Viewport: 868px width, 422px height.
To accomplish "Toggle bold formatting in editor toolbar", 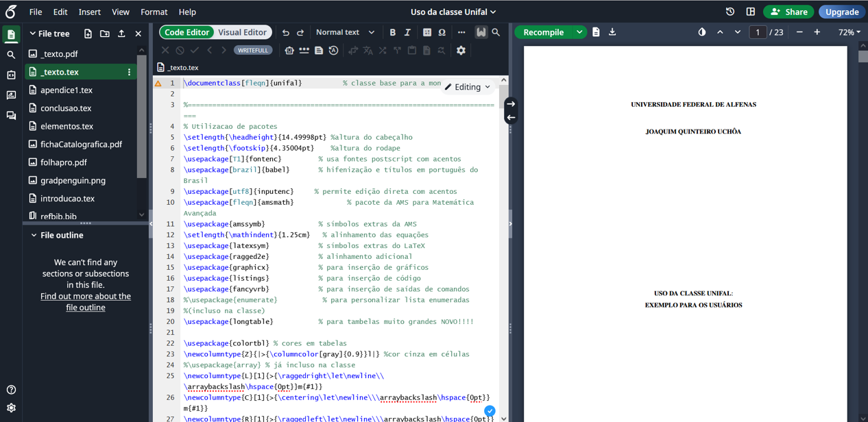I will click(392, 32).
